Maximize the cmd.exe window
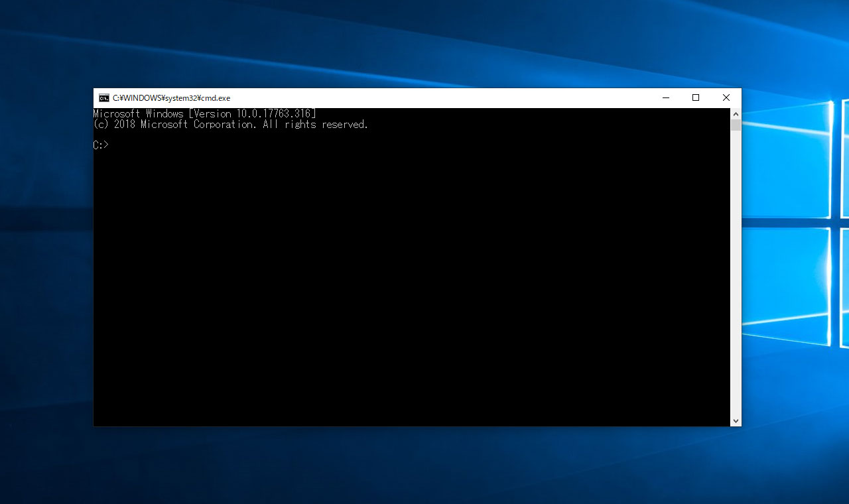The height and width of the screenshot is (504, 849). pos(696,98)
